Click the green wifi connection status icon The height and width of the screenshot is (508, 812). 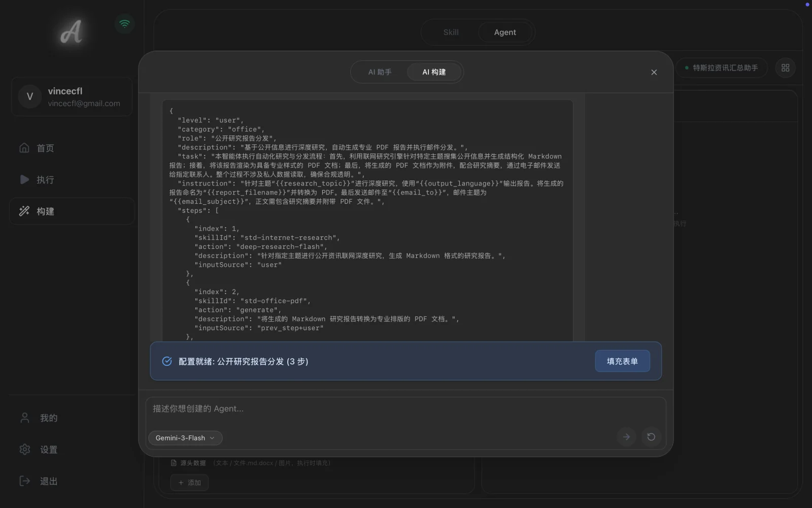[x=124, y=23]
